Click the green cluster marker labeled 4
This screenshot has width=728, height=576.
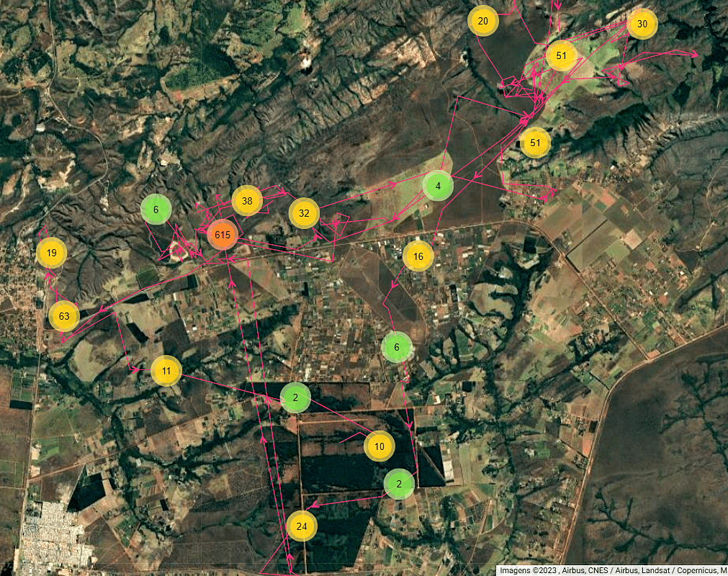click(x=438, y=186)
